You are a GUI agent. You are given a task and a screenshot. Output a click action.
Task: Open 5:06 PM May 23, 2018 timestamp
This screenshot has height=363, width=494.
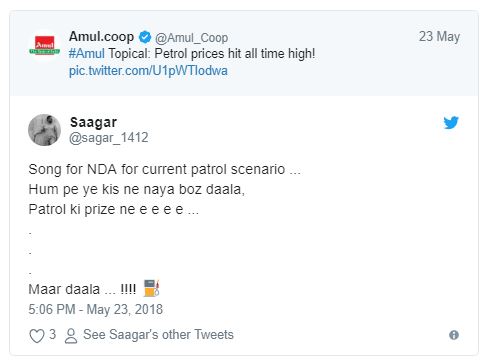[96, 309]
